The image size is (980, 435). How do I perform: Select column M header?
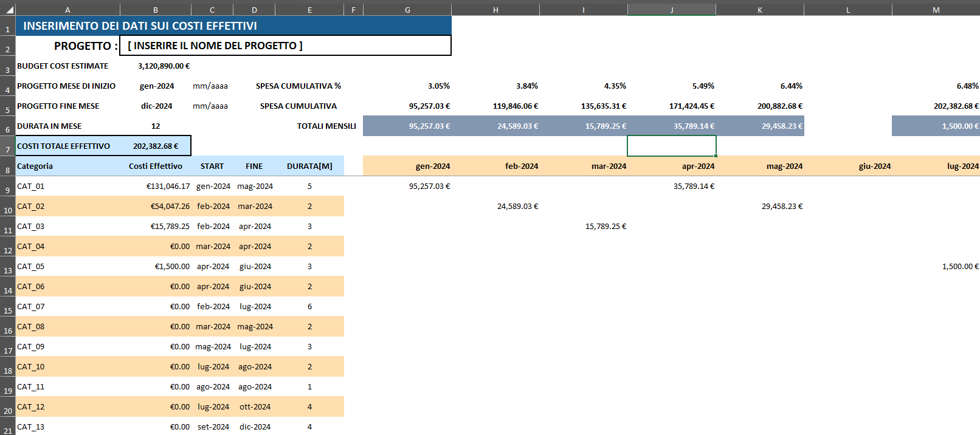click(x=936, y=10)
